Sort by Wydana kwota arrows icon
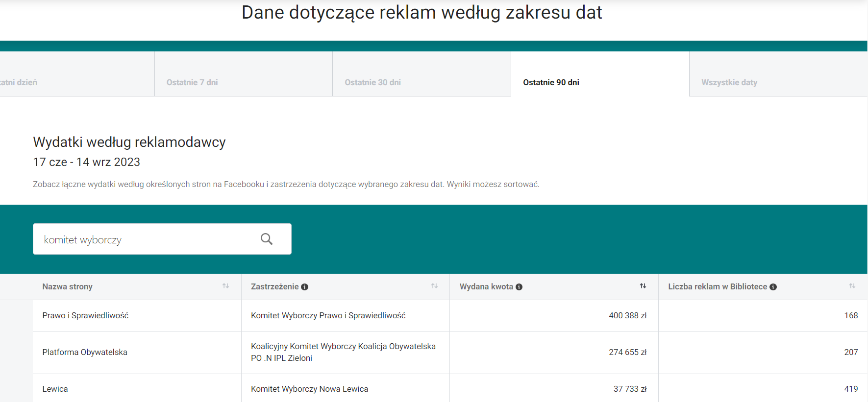 [643, 286]
